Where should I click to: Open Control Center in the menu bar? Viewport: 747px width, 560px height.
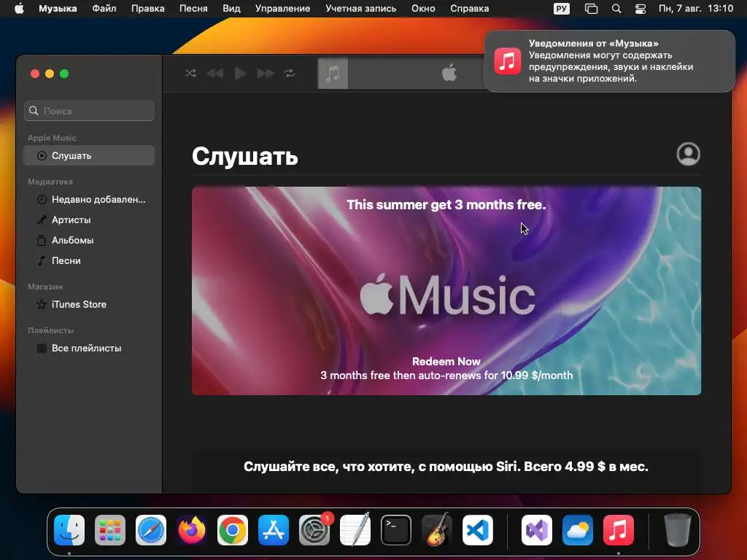[640, 9]
